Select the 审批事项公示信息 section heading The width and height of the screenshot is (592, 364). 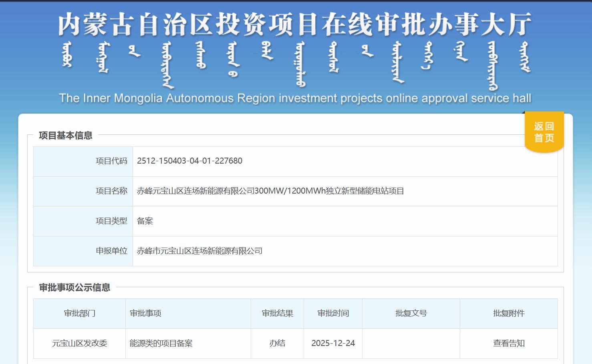pos(75,288)
